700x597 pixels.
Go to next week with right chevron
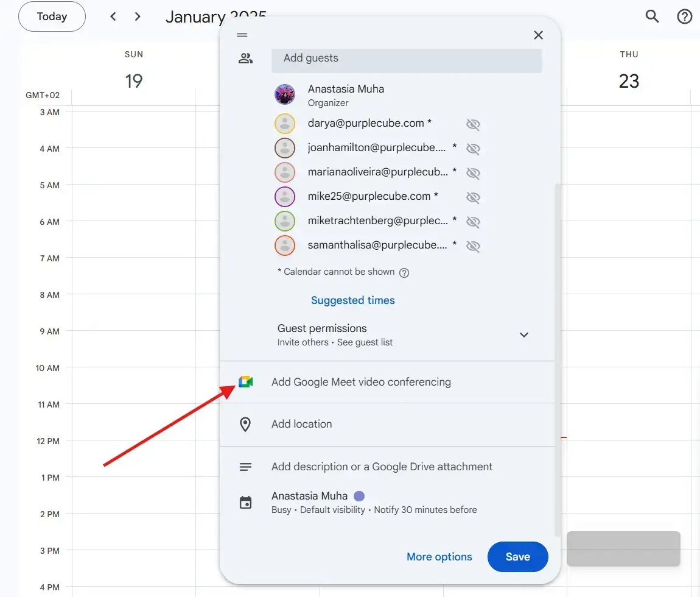[138, 16]
